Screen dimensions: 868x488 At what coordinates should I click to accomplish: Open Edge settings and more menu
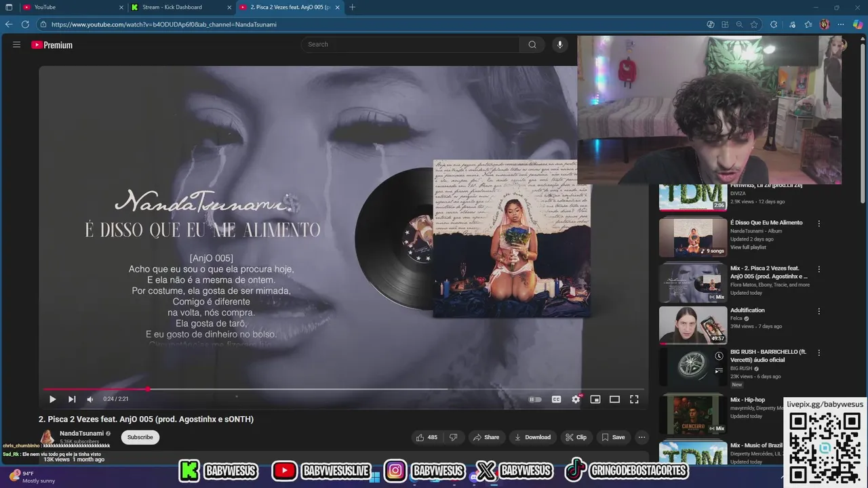pos(841,24)
